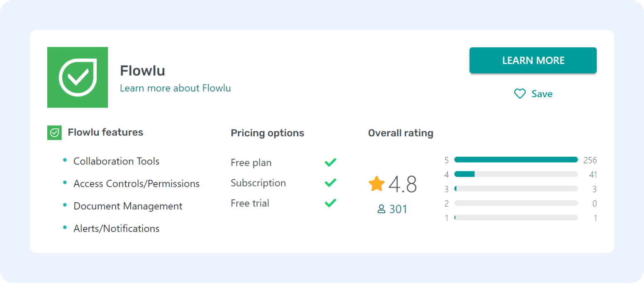Click the 256 five-star count
The width and height of the screenshot is (644, 283).
(590, 160)
